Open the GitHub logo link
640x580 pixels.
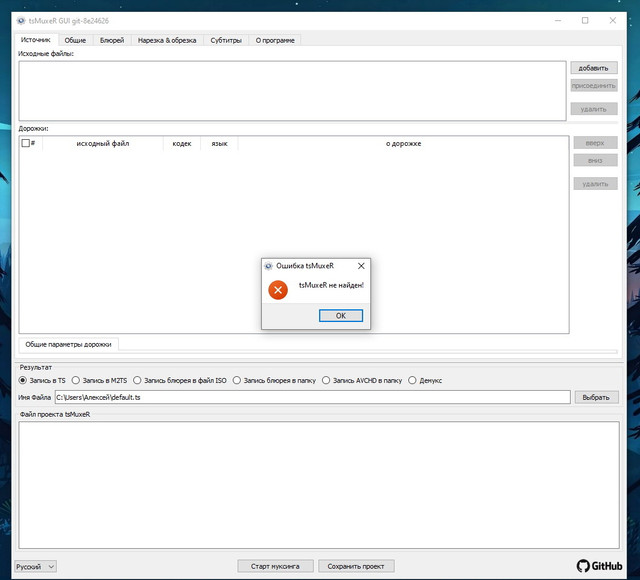(x=600, y=566)
